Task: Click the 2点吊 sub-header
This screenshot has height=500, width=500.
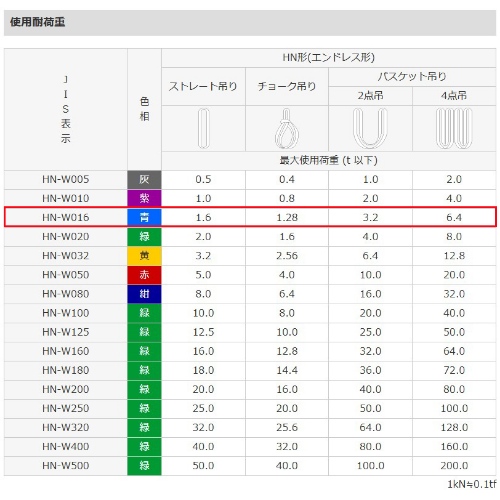Action: (x=370, y=96)
